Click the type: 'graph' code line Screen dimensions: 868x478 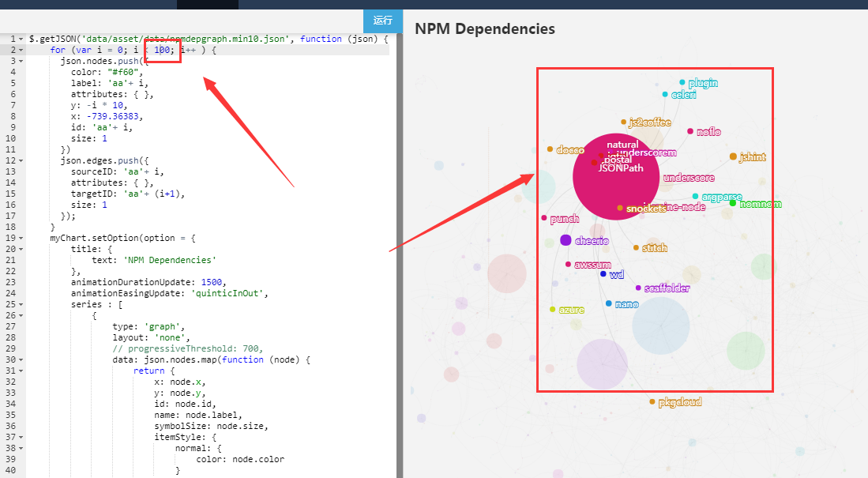[148, 327]
